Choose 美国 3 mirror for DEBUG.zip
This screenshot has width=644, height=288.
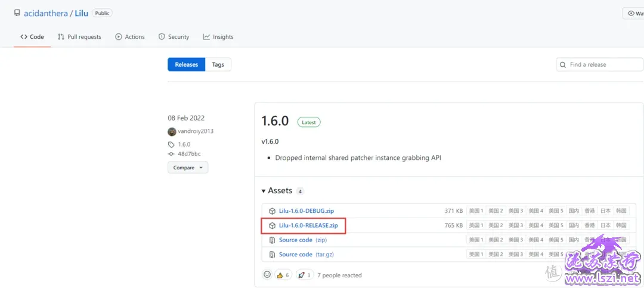pyautogui.click(x=516, y=210)
